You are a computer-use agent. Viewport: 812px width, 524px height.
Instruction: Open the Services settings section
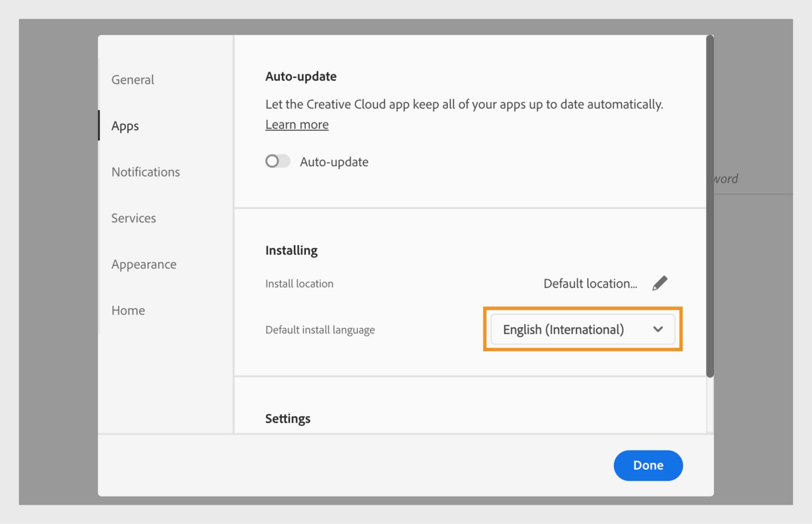point(133,218)
